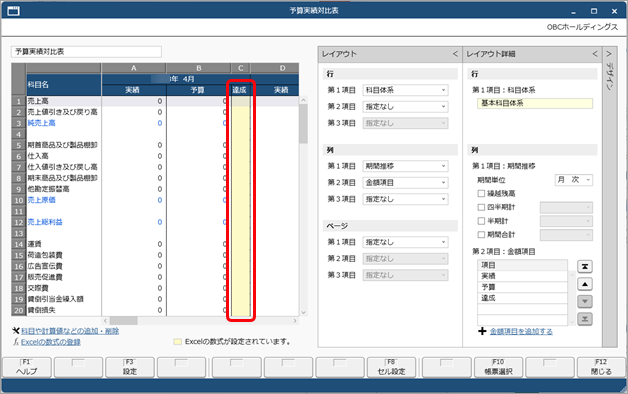The width and height of the screenshot is (628, 394).
Task: Click the table horizontal scrollbar thumb
Action: (x=124, y=321)
